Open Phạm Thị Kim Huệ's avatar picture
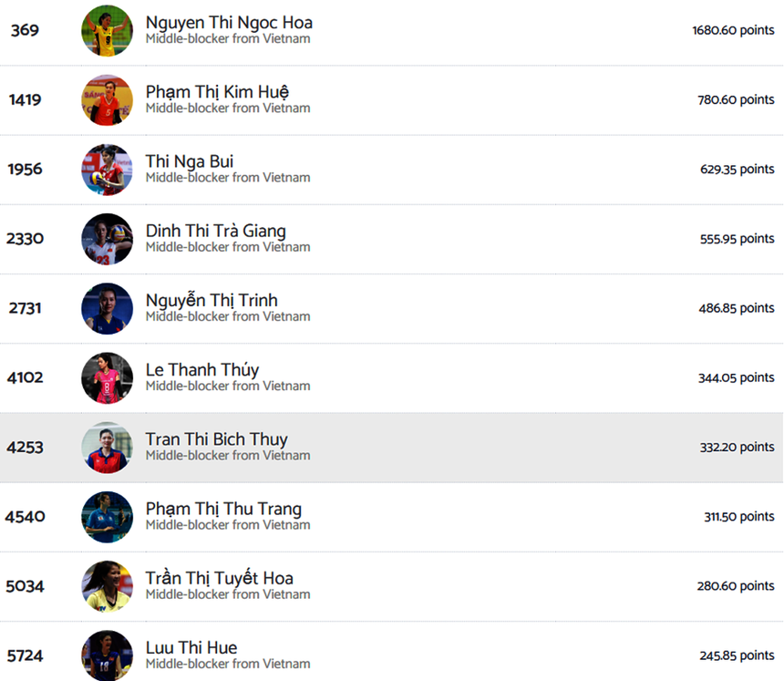The width and height of the screenshot is (784, 681). (107, 99)
